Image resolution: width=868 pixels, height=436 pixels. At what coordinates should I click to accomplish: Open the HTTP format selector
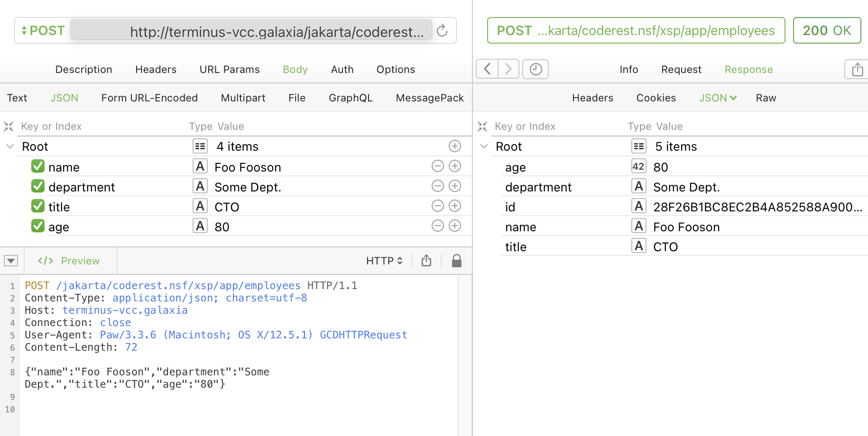[x=384, y=261]
